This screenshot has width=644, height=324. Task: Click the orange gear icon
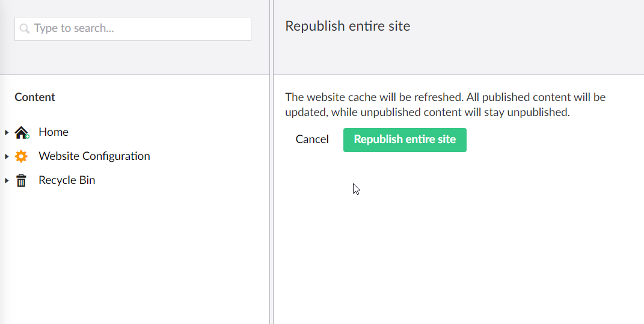coord(22,156)
